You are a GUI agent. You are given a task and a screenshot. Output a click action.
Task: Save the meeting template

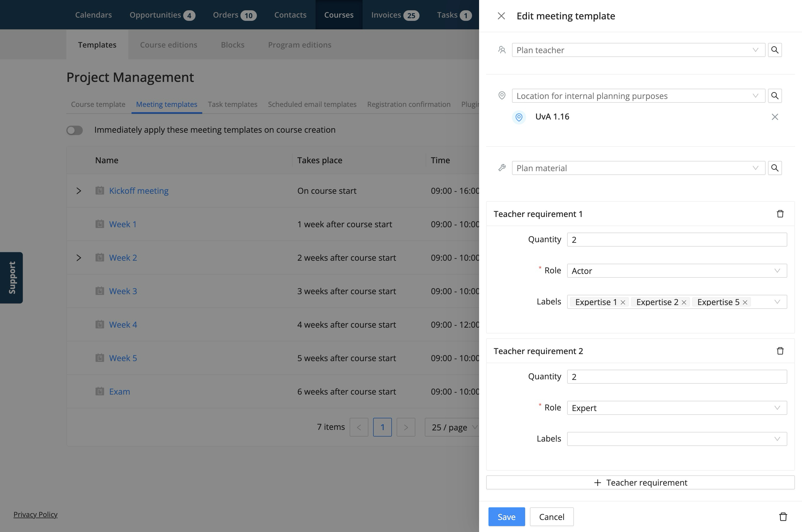pos(506,517)
